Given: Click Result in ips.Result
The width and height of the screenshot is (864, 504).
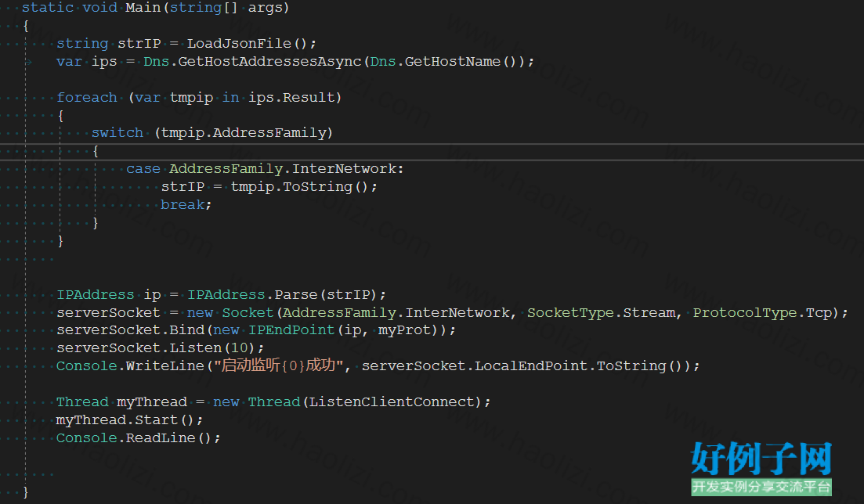Looking at the screenshot, I should click(309, 98).
